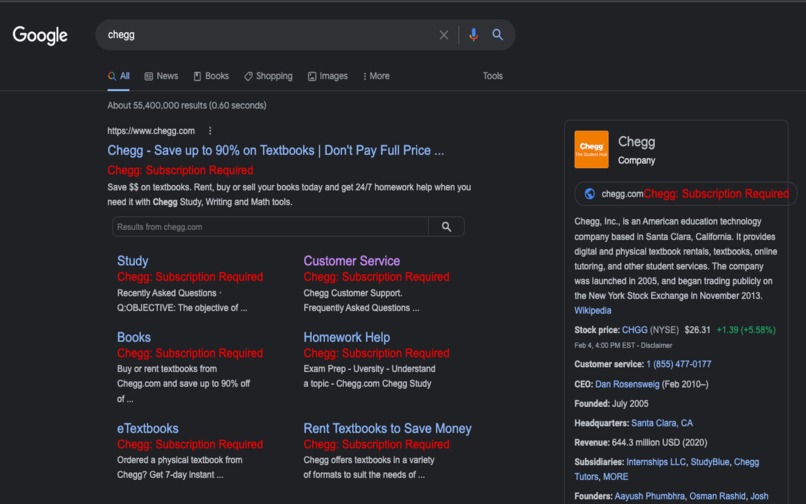
Task: Start voice search with the microphone icon
Action: pos(473,34)
